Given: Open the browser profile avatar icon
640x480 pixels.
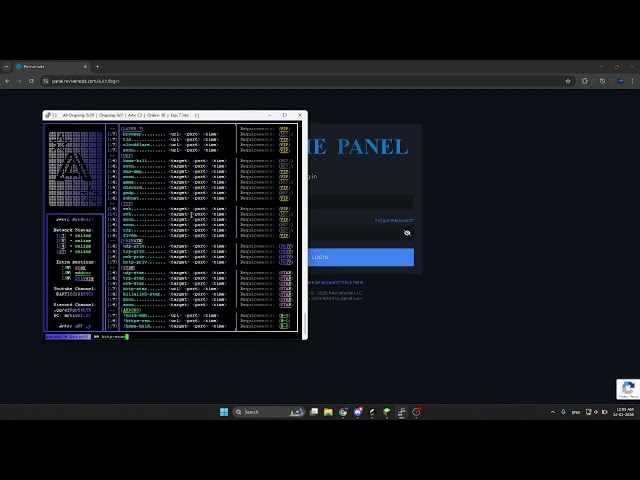Looking at the screenshot, I should click(621, 81).
